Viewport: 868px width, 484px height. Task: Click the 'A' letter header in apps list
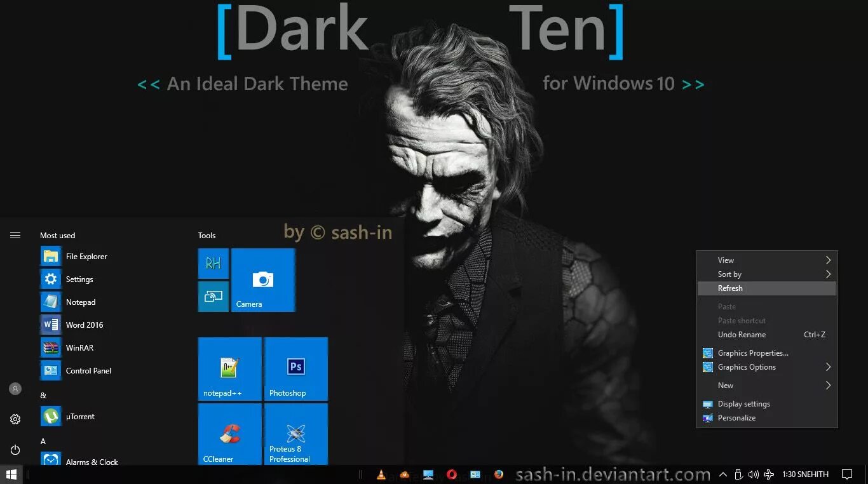43,441
